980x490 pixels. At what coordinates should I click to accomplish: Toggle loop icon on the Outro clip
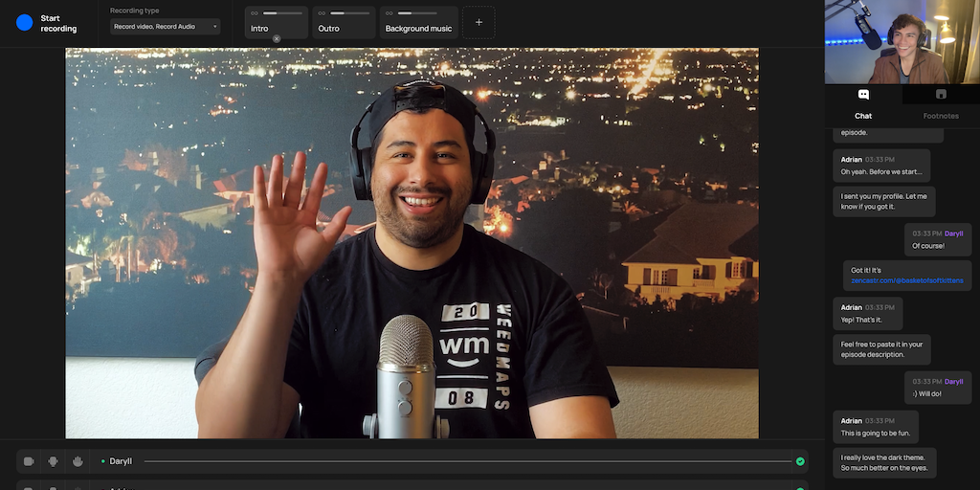pyautogui.click(x=322, y=13)
